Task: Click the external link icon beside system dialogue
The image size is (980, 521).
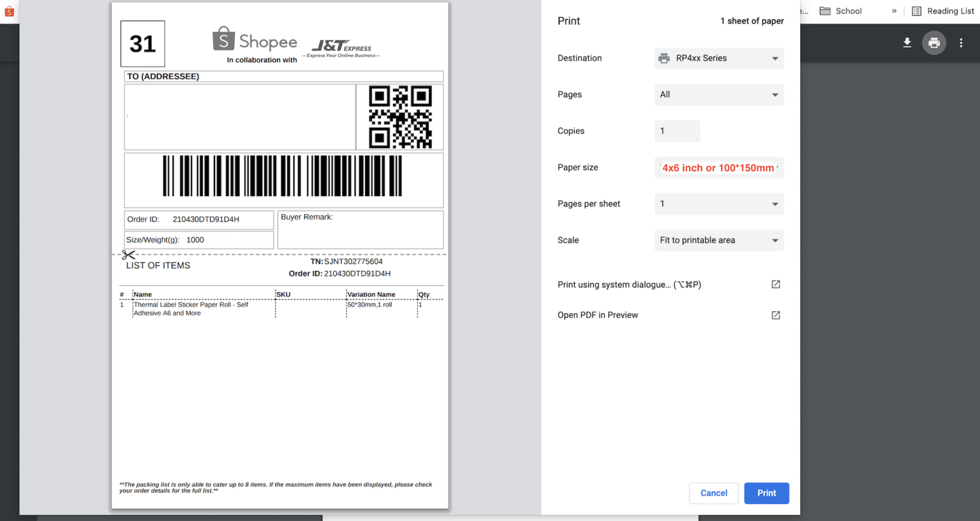Action: click(775, 284)
